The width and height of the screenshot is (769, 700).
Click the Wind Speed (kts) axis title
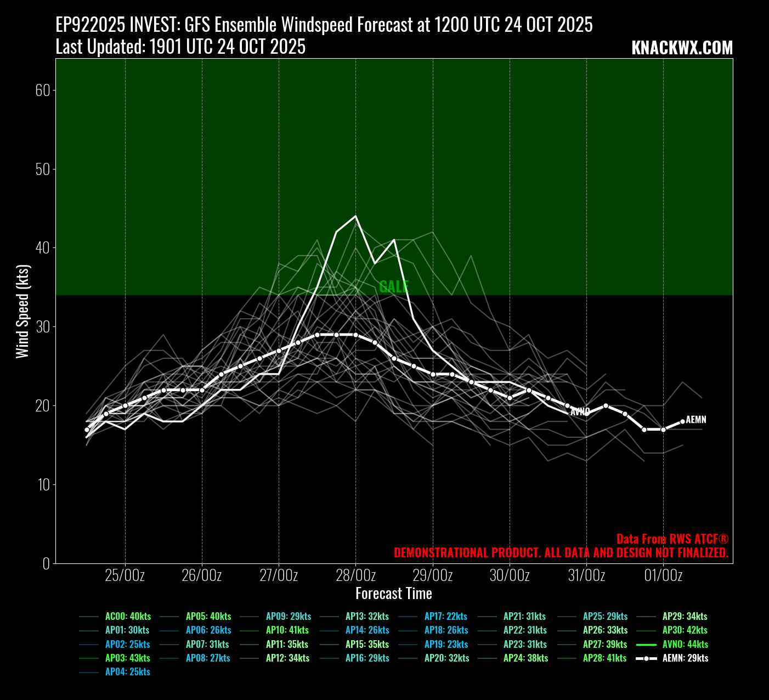pos(22,311)
